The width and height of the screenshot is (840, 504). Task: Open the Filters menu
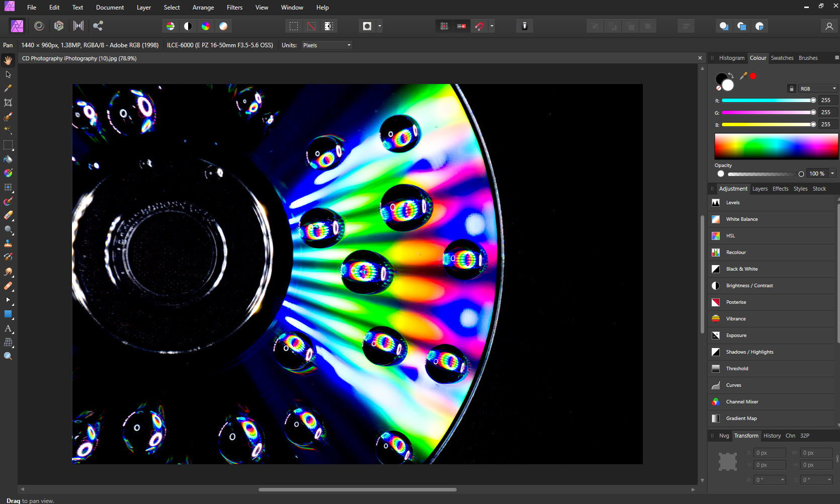(x=234, y=8)
